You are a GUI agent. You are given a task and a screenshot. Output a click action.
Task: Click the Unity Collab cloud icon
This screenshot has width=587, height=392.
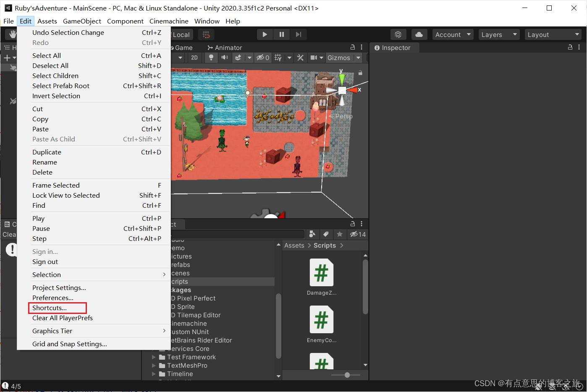coord(419,34)
